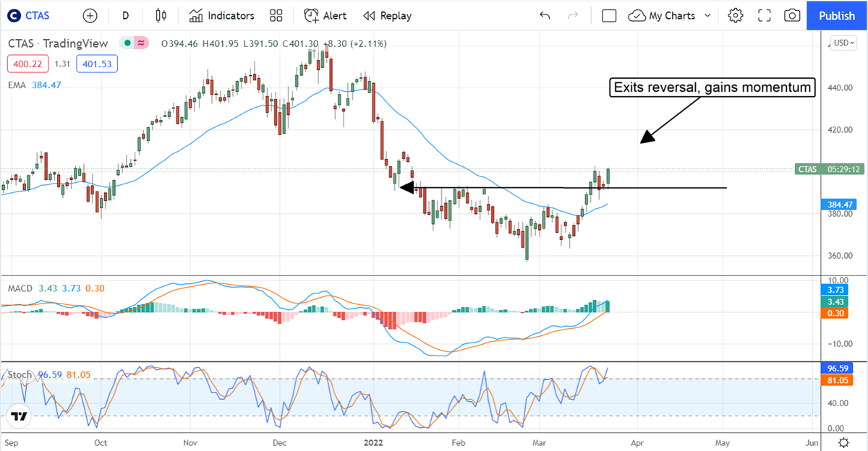Screen dimensions: 868x451
Task: Open chart properties gear at bottom right
Action: click(843, 442)
